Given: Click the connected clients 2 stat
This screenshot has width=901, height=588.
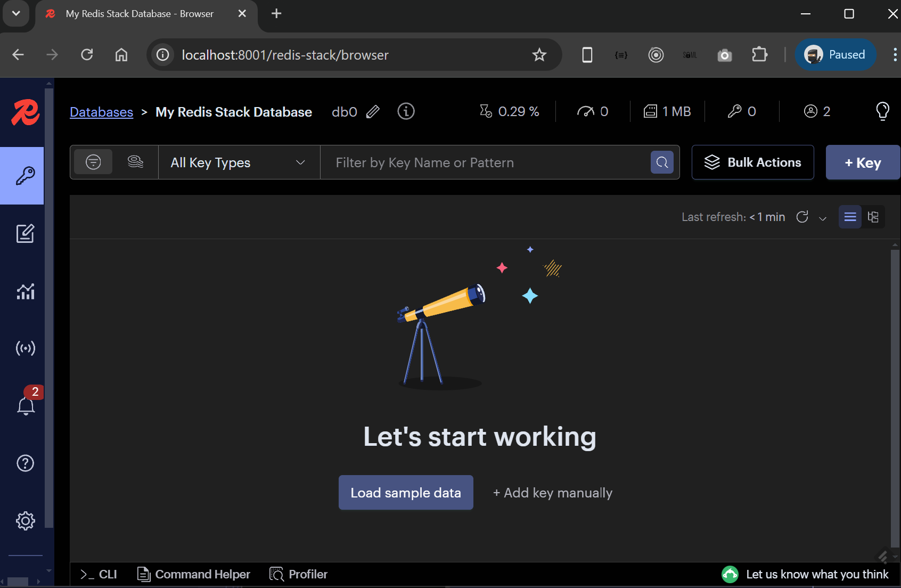Looking at the screenshot, I should point(817,111).
